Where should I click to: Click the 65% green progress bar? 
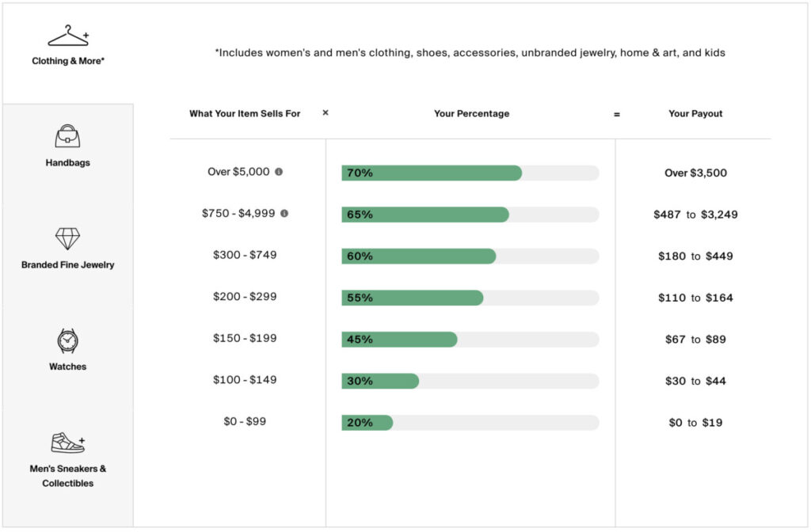(x=425, y=215)
